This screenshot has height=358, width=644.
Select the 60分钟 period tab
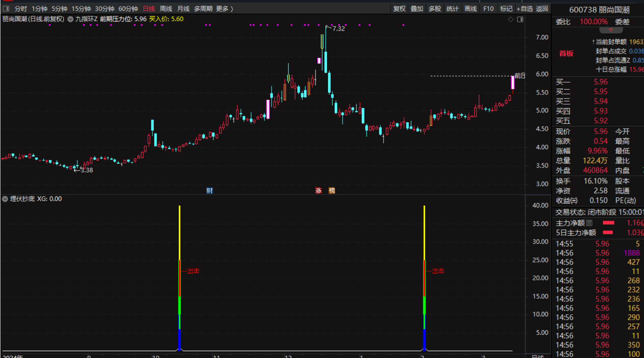128,9
